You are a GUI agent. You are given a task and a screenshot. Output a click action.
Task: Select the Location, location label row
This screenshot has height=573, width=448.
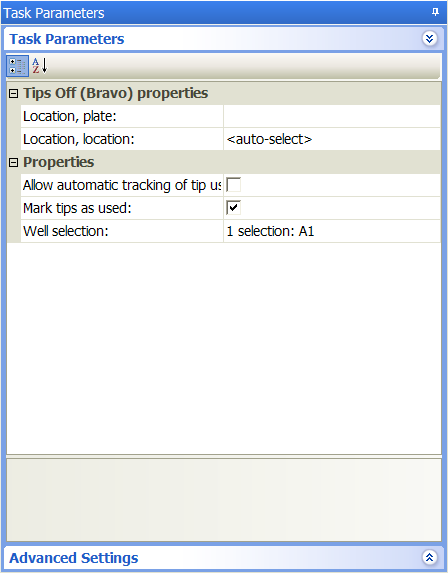pos(122,139)
